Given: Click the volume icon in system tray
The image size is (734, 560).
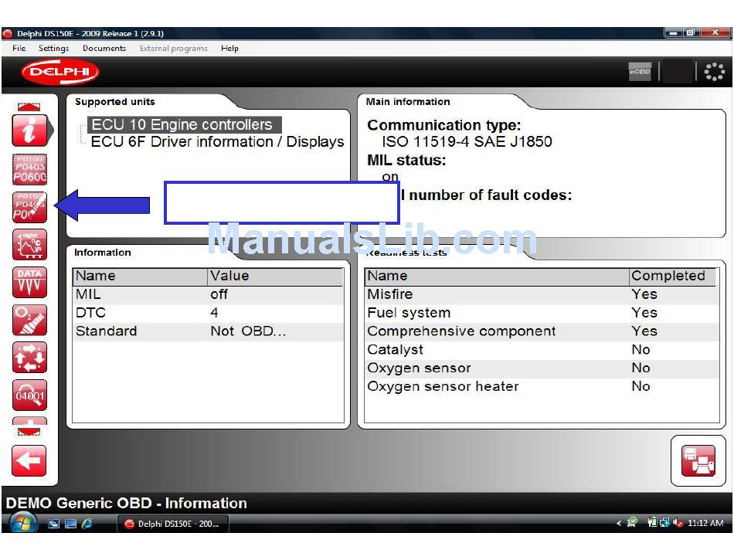Looking at the screenshot, I should pyautogui.click(x=678, y=523).
